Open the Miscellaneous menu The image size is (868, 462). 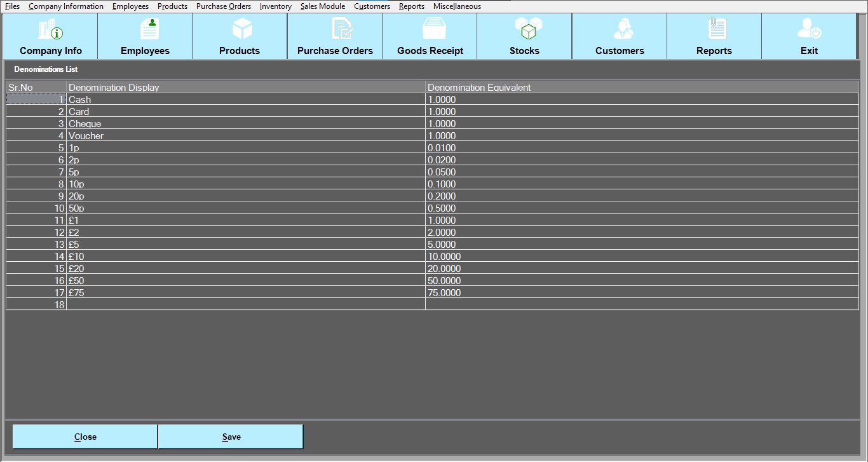tap(457, 6)
